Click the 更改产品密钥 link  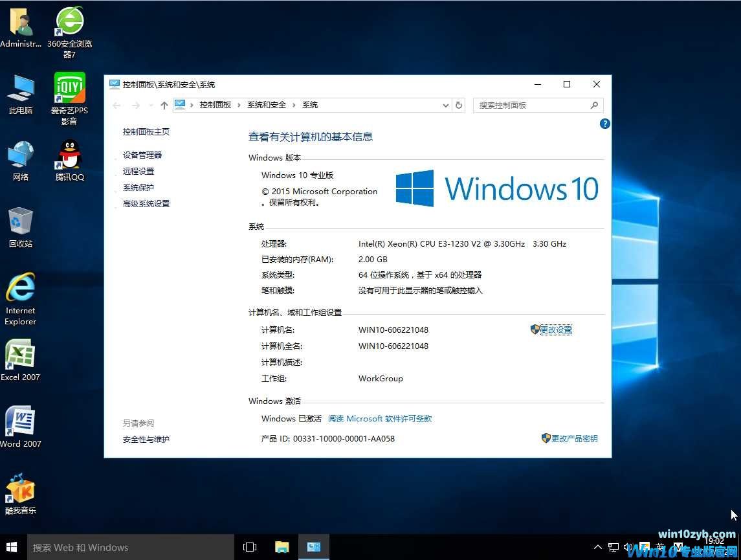574,438
